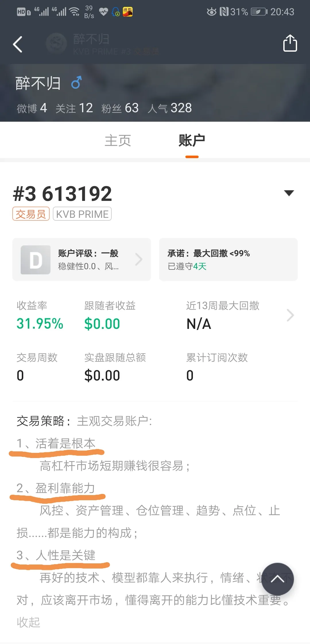Open the 关注 12 following list

74,108
